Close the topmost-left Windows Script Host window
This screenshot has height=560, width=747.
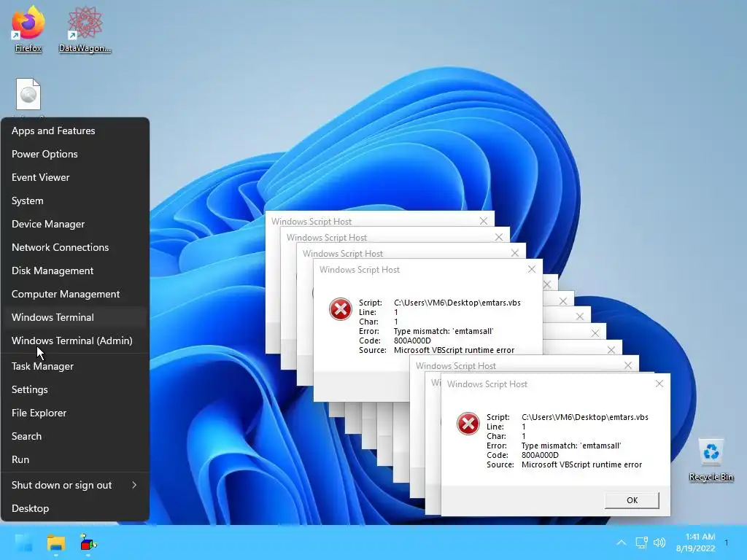point(484,221)
